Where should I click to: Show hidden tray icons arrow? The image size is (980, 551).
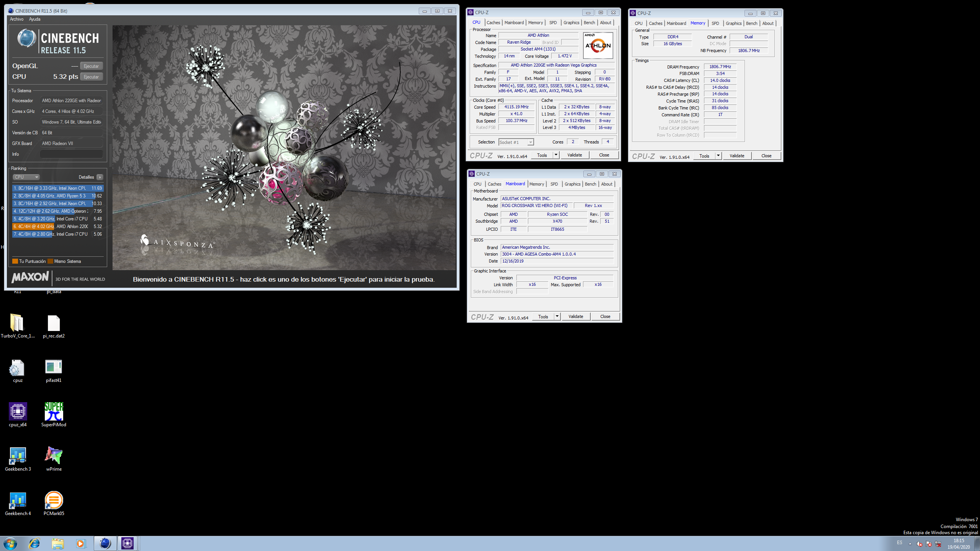click(910, 544)
